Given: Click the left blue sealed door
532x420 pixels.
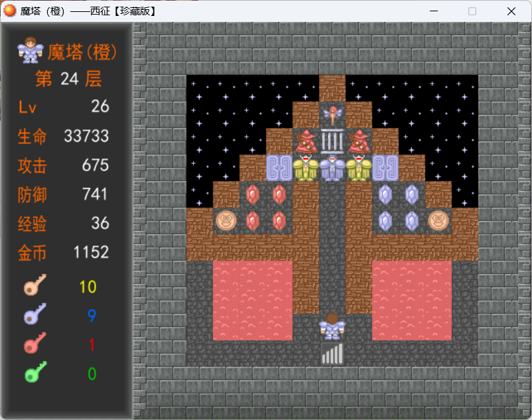Looking at the screenshot, I should [x=279, y=168].
